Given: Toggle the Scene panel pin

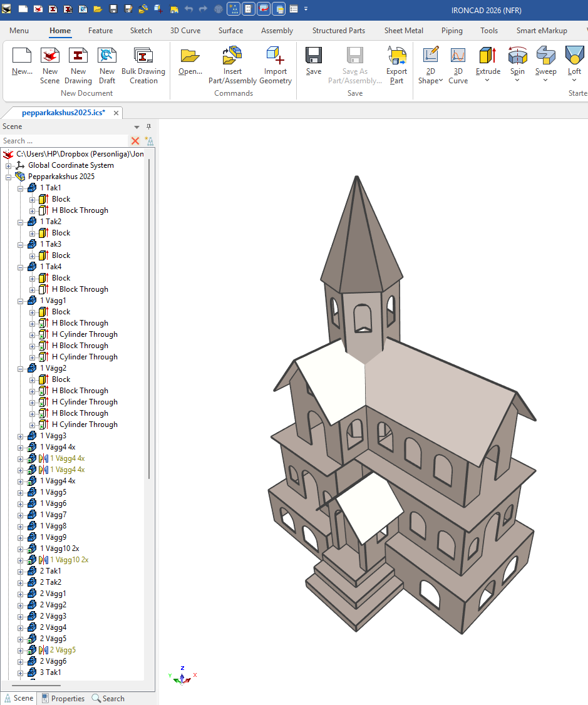Looking at the screenshot, I should [149, 126].
